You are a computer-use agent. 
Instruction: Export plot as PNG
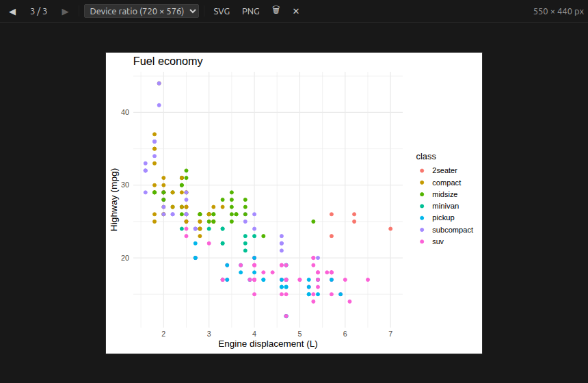point(251,11)
